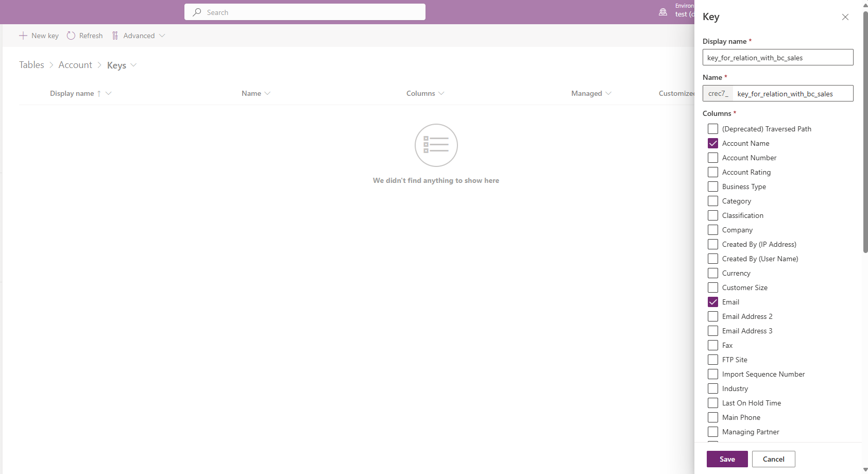The width and height of the screenshot is (868, 474).
Task: Click the search magnifier icon
Action: click(197, 12)
